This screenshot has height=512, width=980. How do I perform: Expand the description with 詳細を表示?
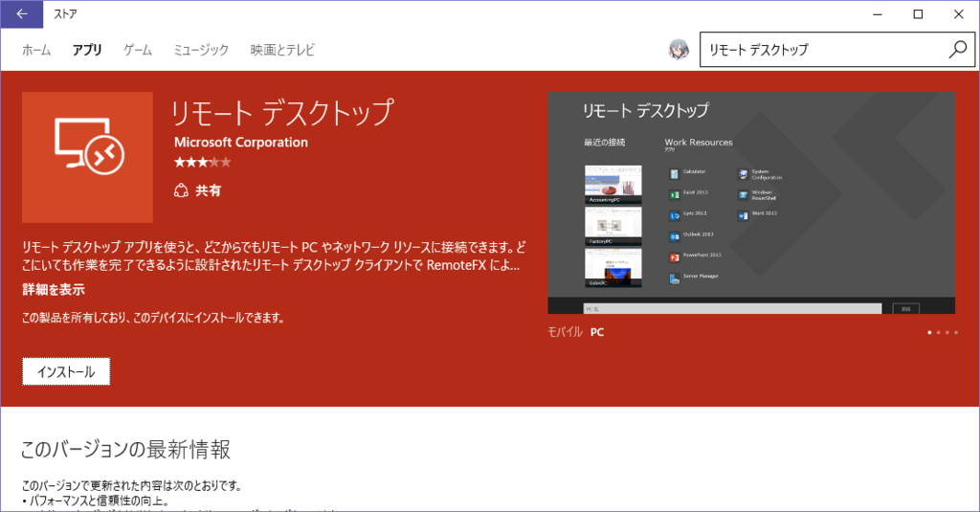pos(54,289)
